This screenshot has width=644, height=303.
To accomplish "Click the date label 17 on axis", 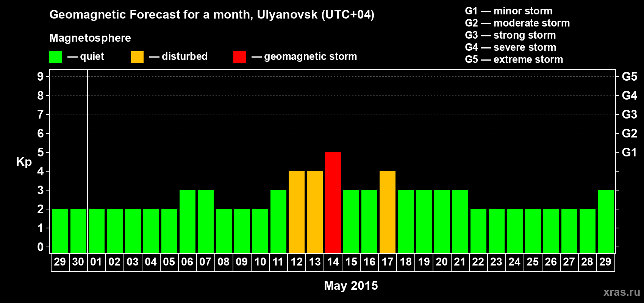I will click(388, 262).
